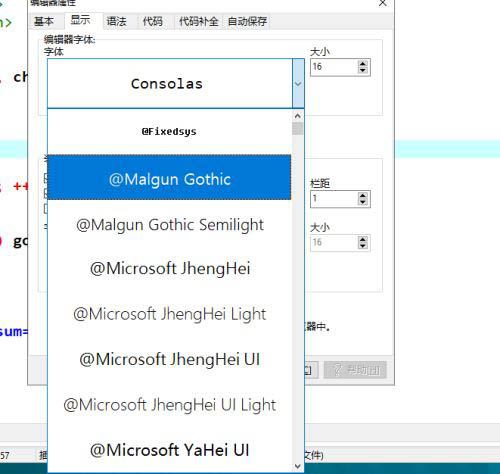Decrease the editor font size spinner

click(x=362, y=70)
